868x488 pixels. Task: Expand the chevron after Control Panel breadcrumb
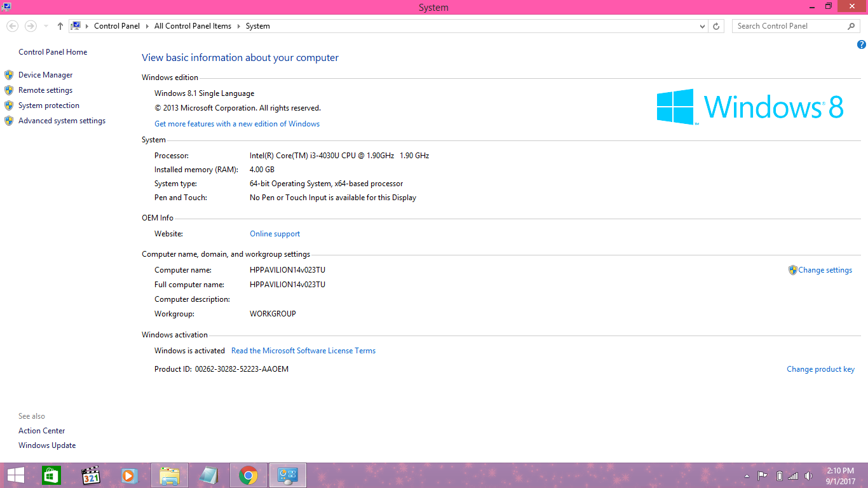(147, 26)
